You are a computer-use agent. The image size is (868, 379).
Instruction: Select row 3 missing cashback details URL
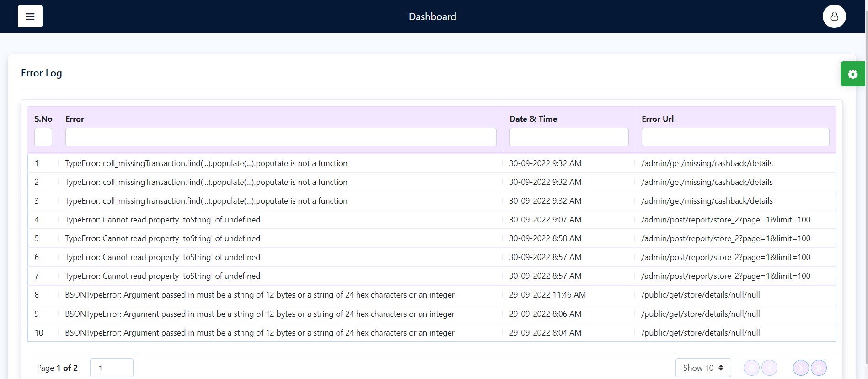(707, 201)
